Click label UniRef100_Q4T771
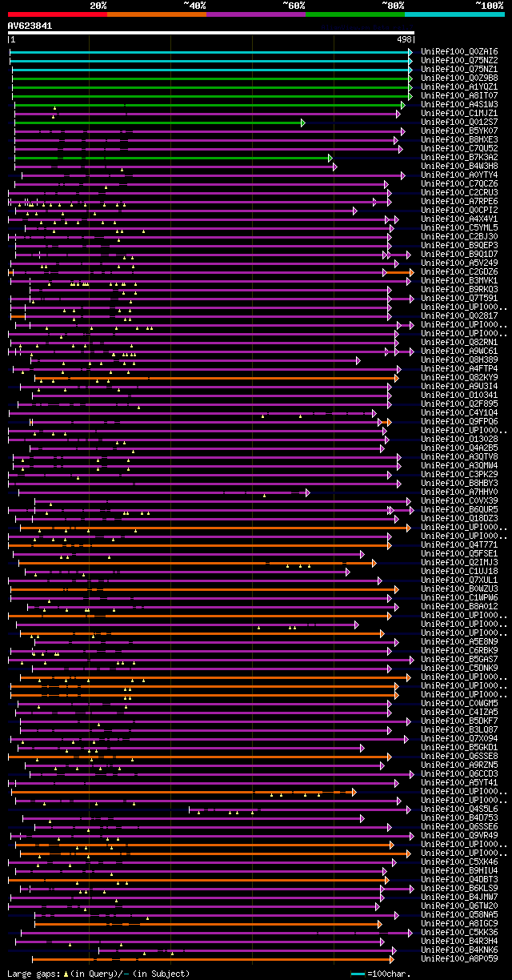 coord(459,544)
